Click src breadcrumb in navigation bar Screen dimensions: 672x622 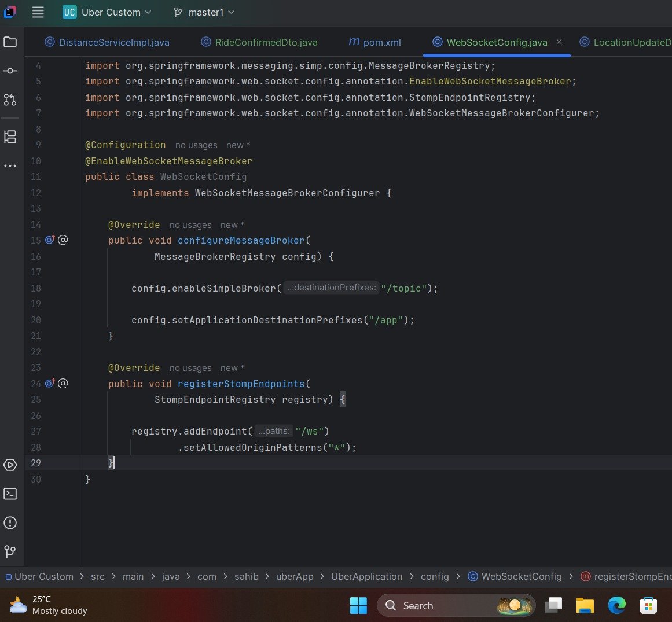(98, 577)
